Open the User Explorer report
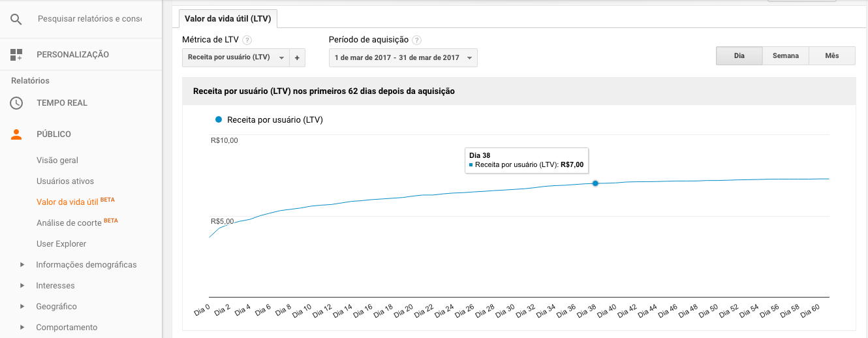This screenshot has width=868, height=338. pyautogui.click(x=61, y=244)
